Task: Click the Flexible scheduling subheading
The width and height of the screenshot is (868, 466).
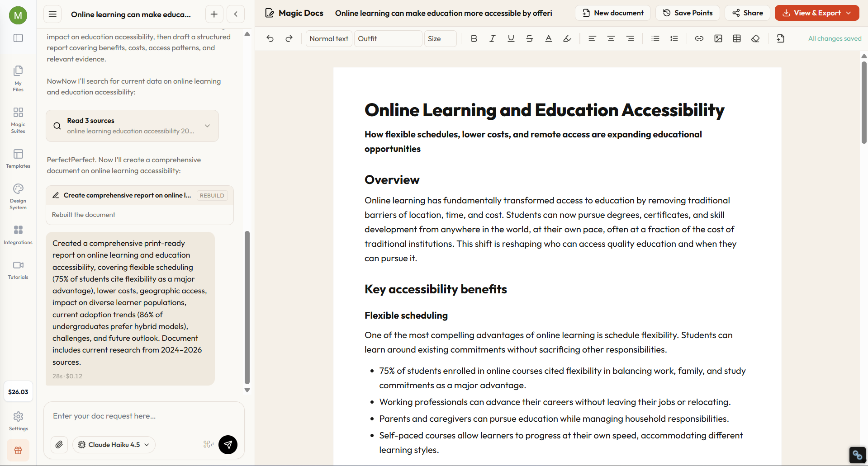Action: (406, 315)
